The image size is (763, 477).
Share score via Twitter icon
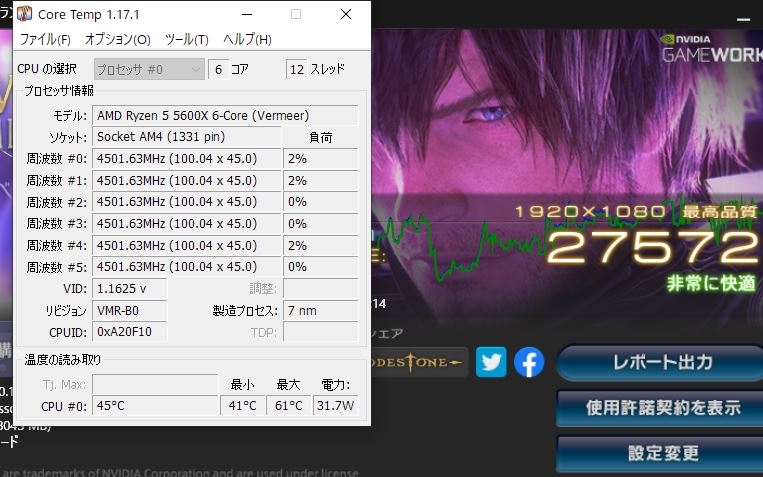coord(491,362)
